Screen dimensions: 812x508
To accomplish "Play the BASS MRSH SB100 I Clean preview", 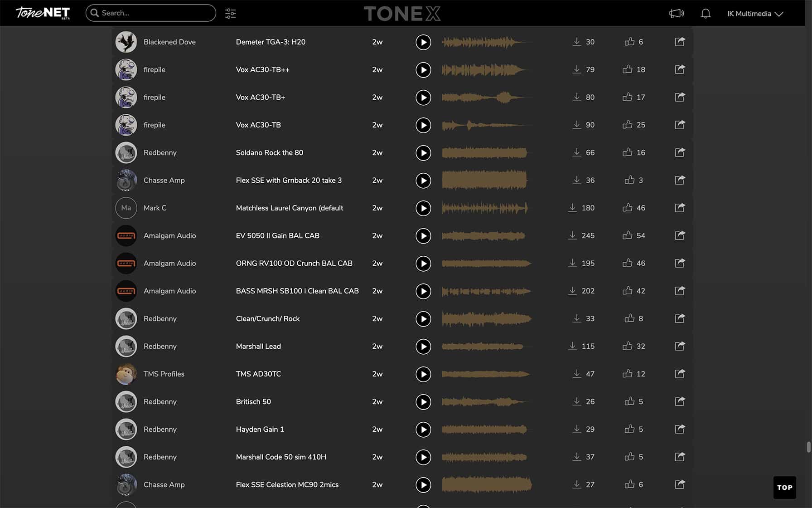I will 423,291.
